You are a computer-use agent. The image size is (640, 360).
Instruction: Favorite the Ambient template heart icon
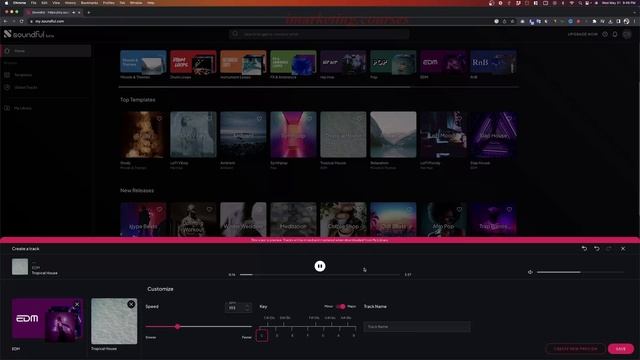coord(259,119)
